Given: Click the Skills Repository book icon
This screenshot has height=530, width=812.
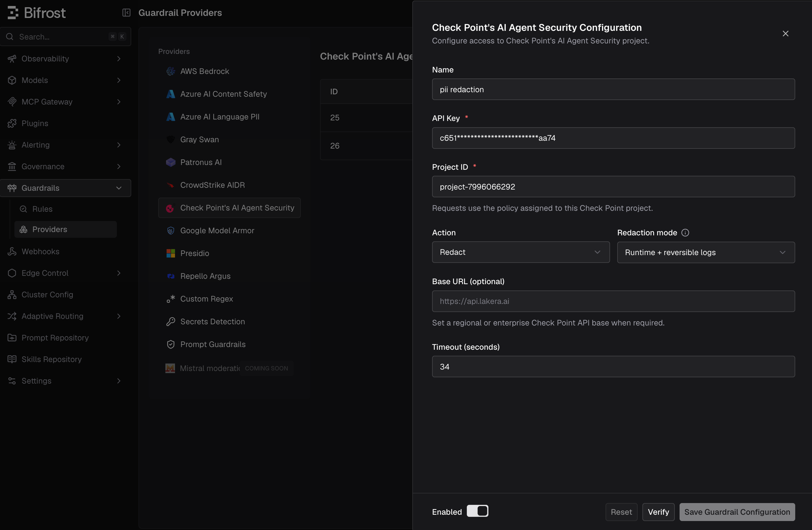Looking at the screenshot, I should pyautogui.click(x=12, y=359).
